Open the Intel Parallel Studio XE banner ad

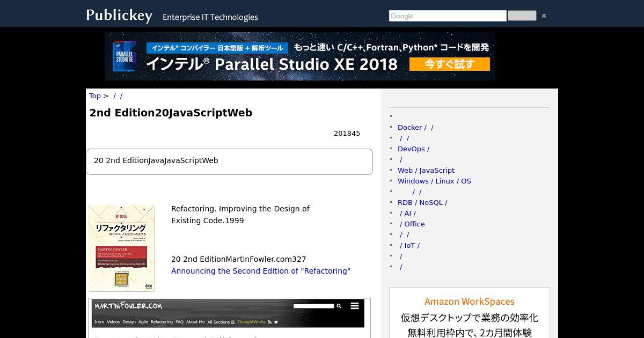300,56
